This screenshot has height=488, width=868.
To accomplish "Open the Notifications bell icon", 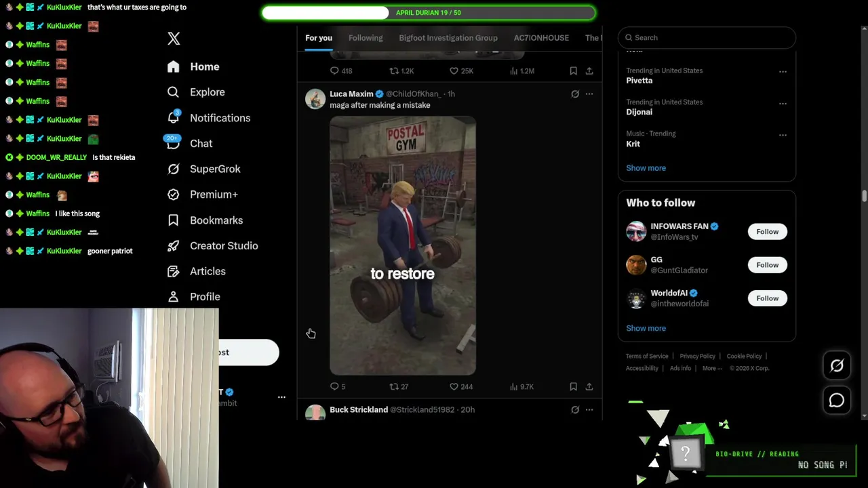I will pyautogui.click(x=174, y=117).
